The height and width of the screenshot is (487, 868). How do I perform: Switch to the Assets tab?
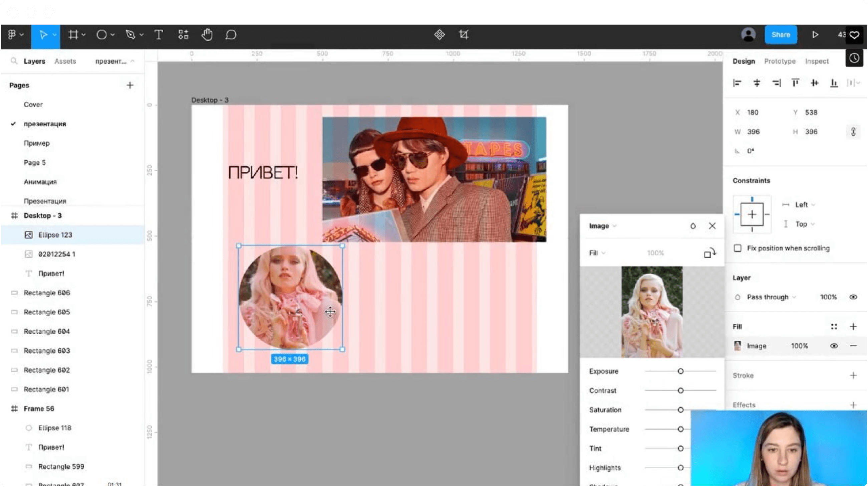coord(65,61)
